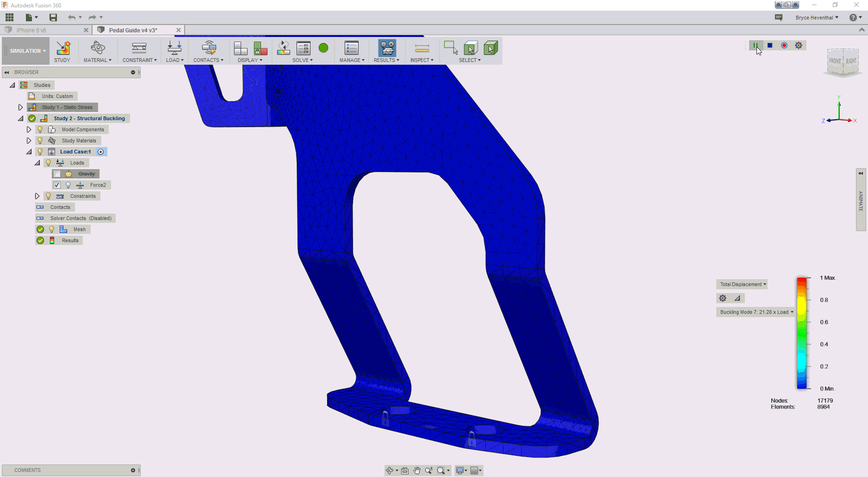The image size is (868, 477).
Task: Toggle the Mesh visibility bulb
Action: [52, 229]
